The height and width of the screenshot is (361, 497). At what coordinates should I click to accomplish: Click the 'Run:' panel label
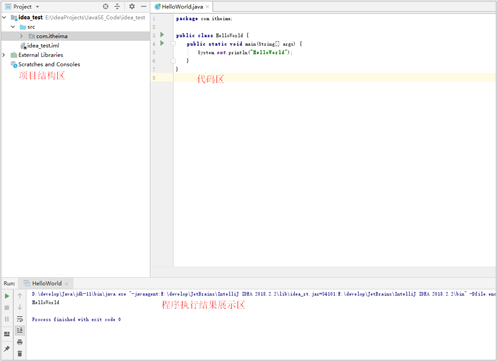tap(9, 283)
